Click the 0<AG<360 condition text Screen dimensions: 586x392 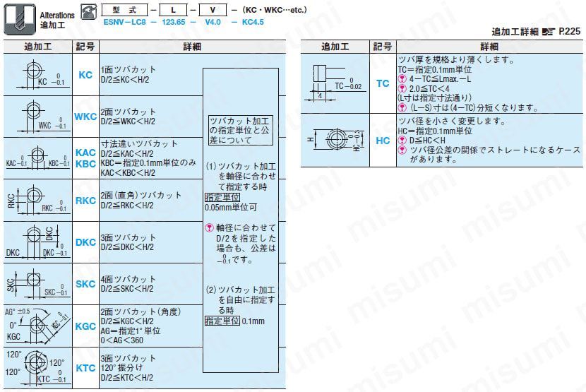122,340
